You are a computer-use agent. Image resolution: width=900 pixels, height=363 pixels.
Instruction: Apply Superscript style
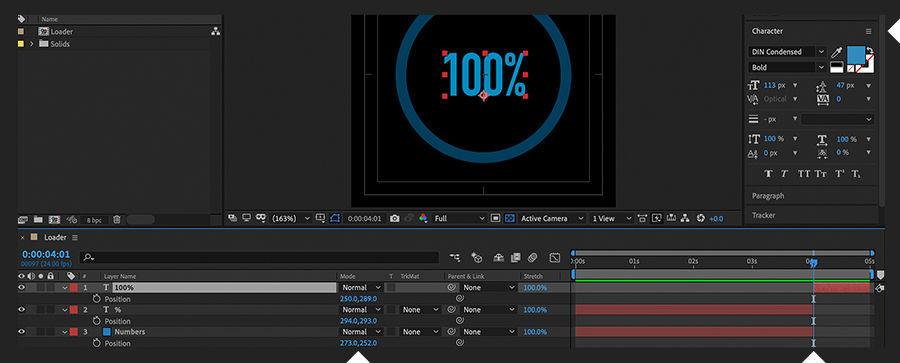point(839,173)
